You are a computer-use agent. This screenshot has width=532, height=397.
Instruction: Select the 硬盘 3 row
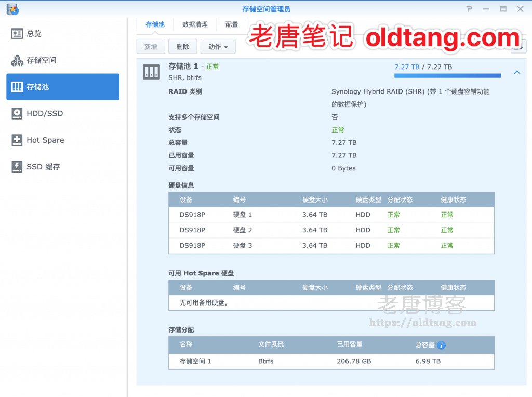pos(331,246)
